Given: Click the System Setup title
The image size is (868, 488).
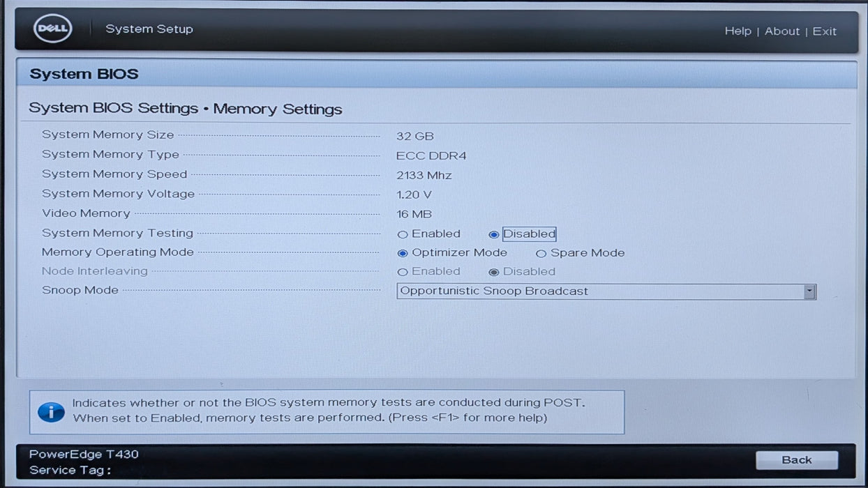Looking at the screenshot, I should coord(149,29).
